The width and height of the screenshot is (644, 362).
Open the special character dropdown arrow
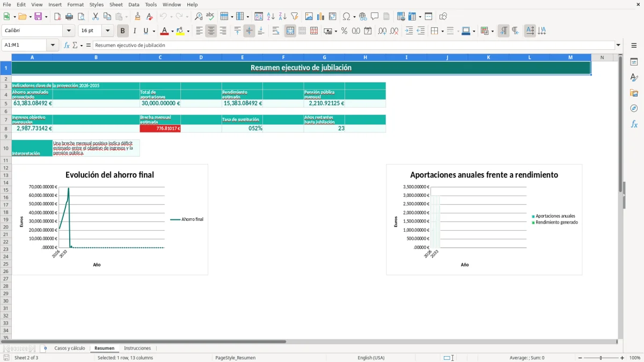tap(354, 17)
